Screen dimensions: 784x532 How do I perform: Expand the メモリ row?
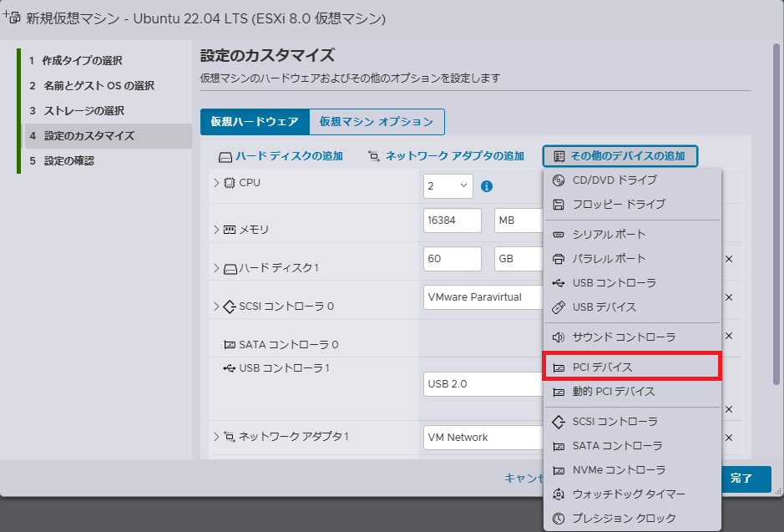[216, 230]
